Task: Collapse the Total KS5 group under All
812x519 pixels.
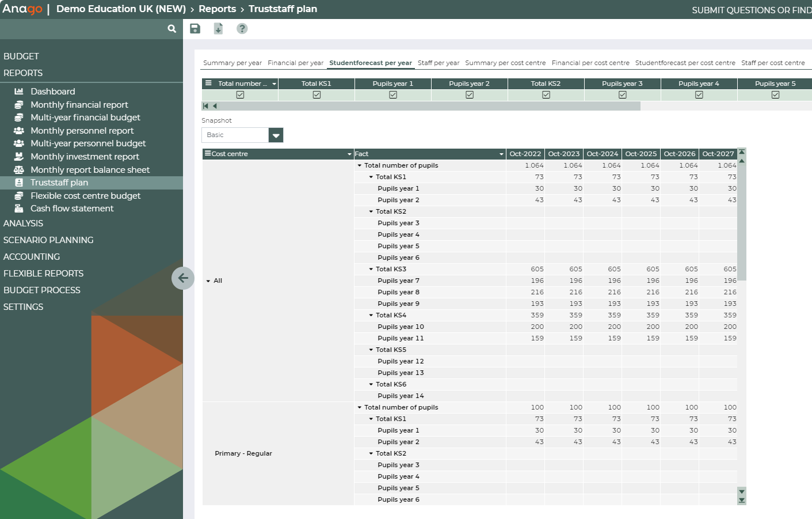Action: [x=371, y=350]
